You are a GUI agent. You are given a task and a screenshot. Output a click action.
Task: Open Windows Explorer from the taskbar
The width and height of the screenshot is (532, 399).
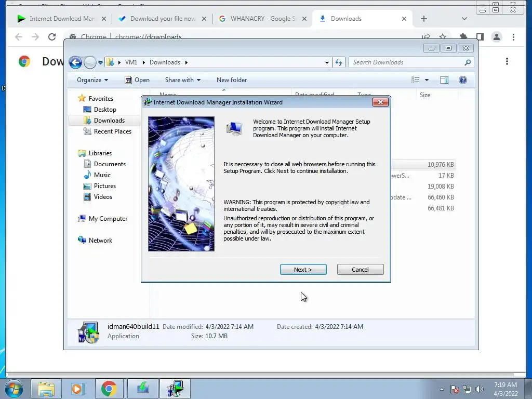[46, 389]
